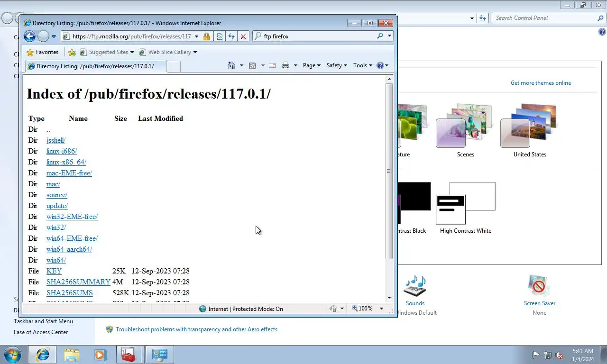Open Web Slice Gallery in favorites bar
Viewport: 607px width, 364px height.
coord(168,52)
